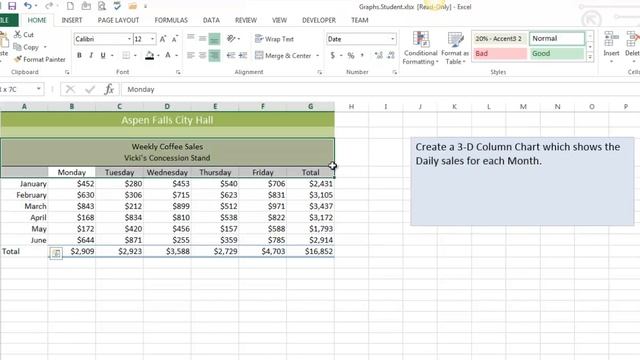Align text right
640x360 pixels.
click(214, 56)
